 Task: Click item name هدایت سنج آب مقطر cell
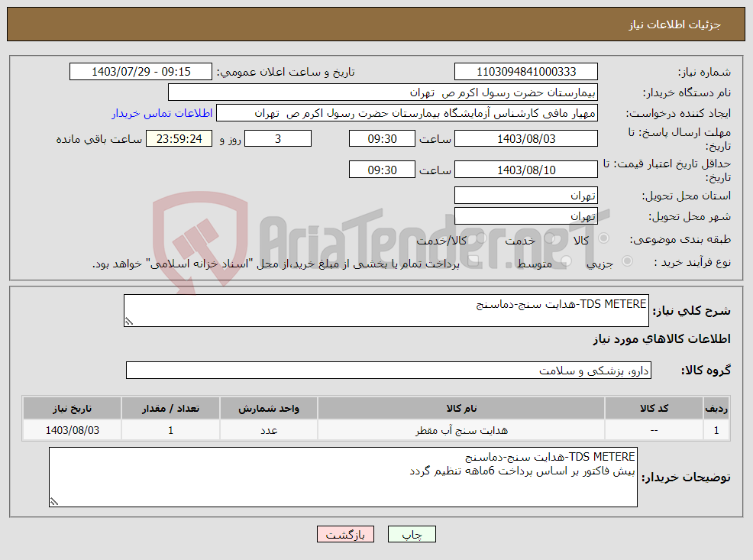(461, 430)
